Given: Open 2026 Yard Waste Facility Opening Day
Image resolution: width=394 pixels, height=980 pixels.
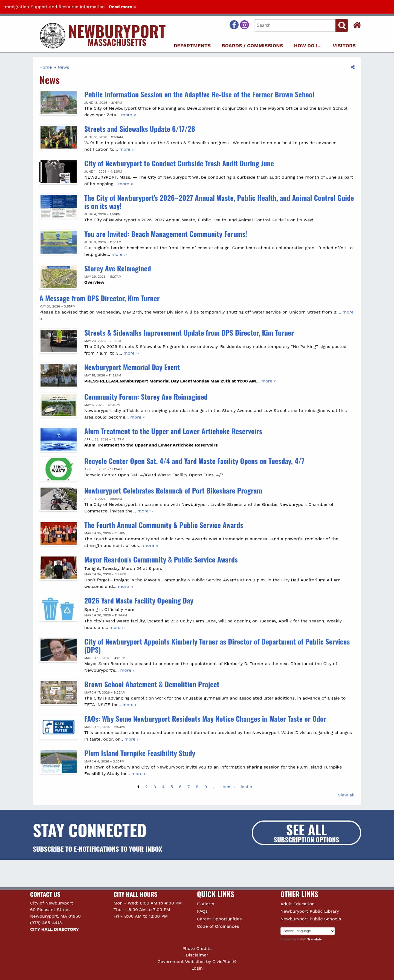Looking at the screenshot, I should coord(139,601).
